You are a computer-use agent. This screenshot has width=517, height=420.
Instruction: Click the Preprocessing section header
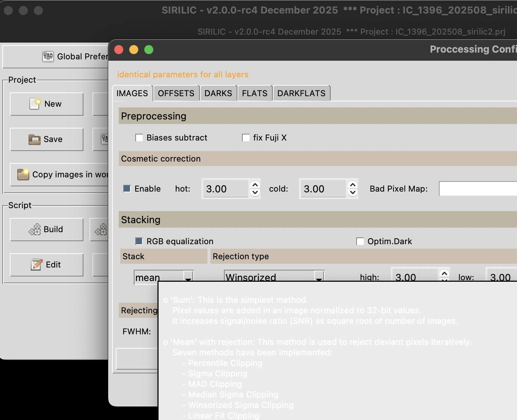(x=318, y=116)
